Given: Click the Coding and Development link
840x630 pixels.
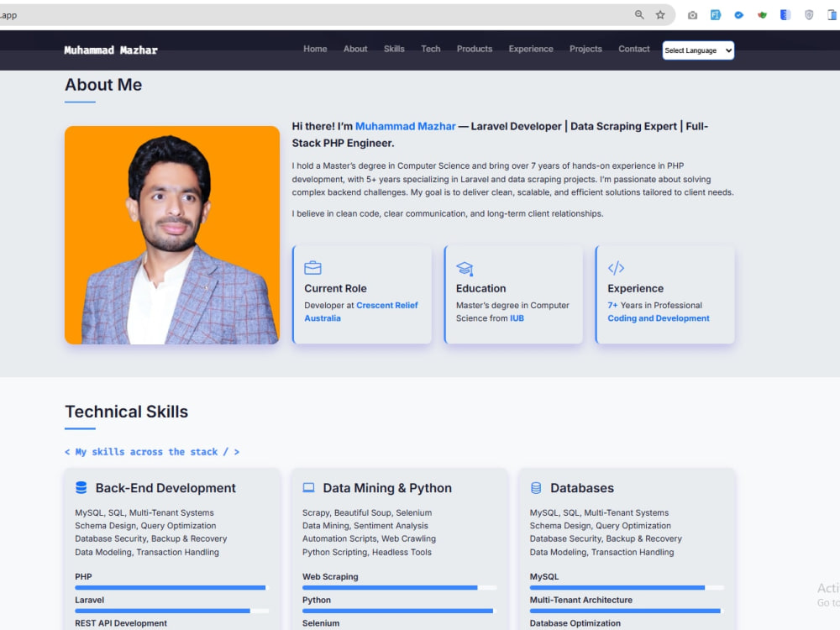Looking at the screenshot, I should coord(659,318).
